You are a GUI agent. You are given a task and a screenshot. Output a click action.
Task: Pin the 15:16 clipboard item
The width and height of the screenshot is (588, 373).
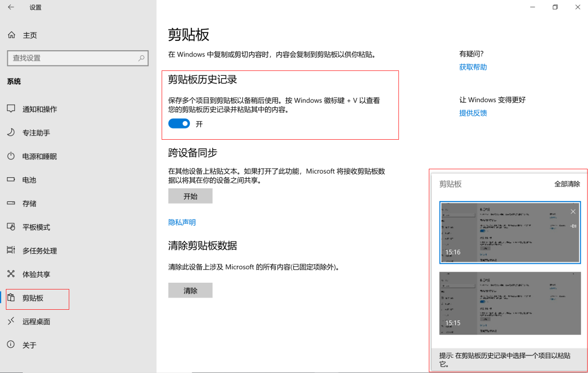[573, 226]
